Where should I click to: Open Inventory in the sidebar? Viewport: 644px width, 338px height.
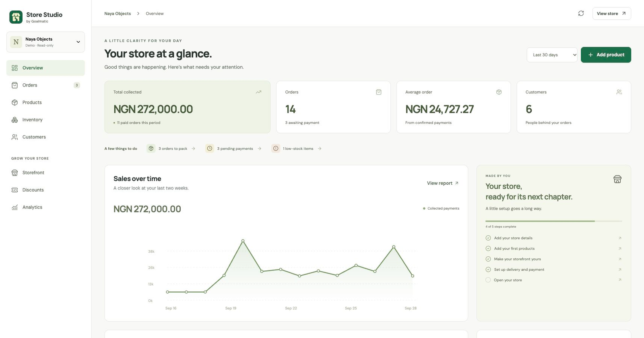(45, 120)
